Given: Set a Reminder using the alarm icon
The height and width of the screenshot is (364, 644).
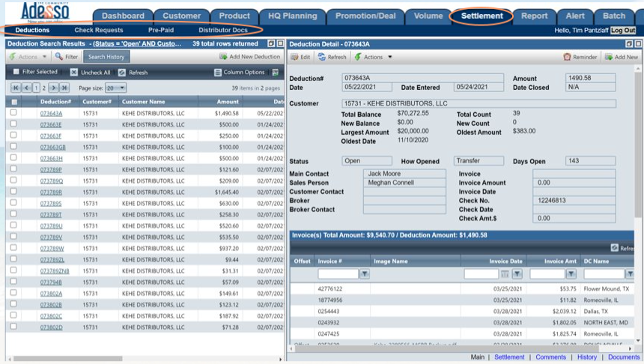Looking at the screenshot, I should [x=567, y=57].
